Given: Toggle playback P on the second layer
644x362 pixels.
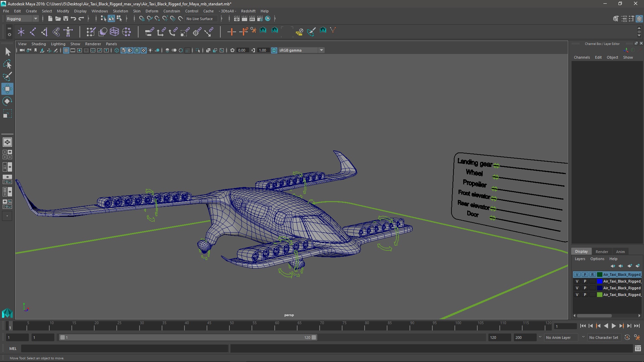Looking at the screenshot, I should pyautogui.click(x=585, y=281).
